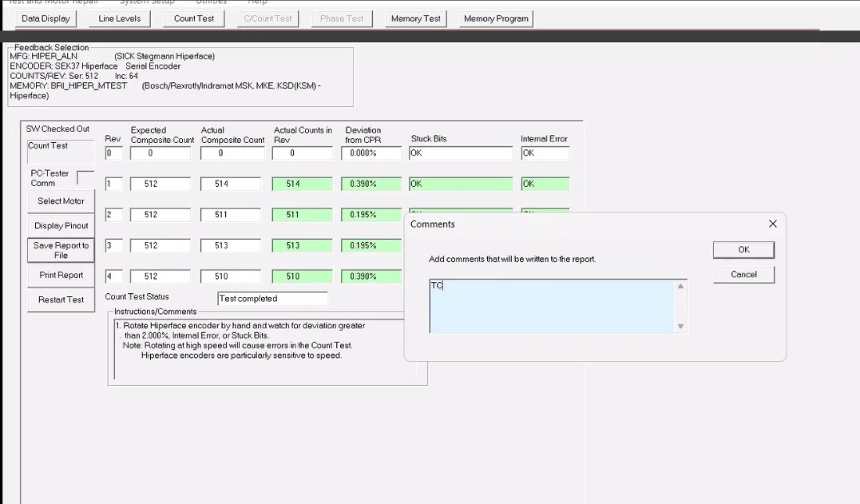Select the Count Test tab button
Image resolution: width=860 pixels, height=504 pixels.
pyautogui.click(x=194, y=19)
